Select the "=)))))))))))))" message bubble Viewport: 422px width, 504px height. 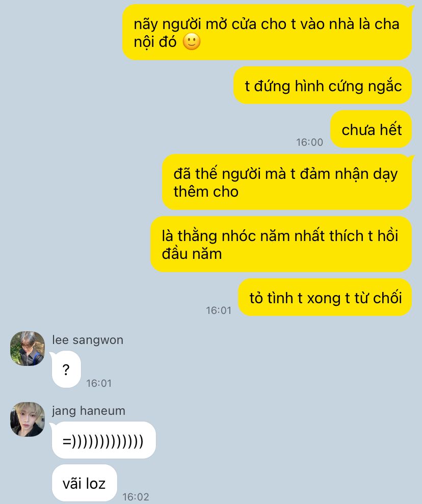[x=103, y=440]
